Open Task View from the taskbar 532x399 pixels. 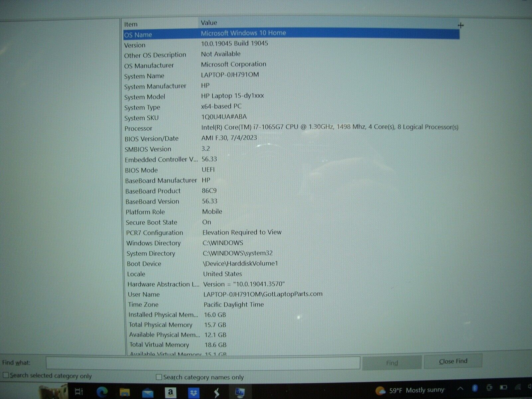point(79,392)
